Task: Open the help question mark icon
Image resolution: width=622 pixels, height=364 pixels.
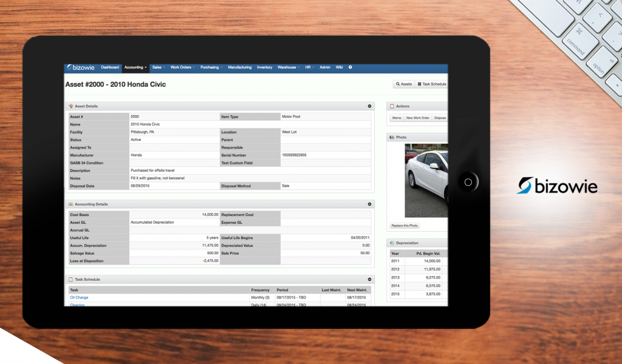Action: 350,67
